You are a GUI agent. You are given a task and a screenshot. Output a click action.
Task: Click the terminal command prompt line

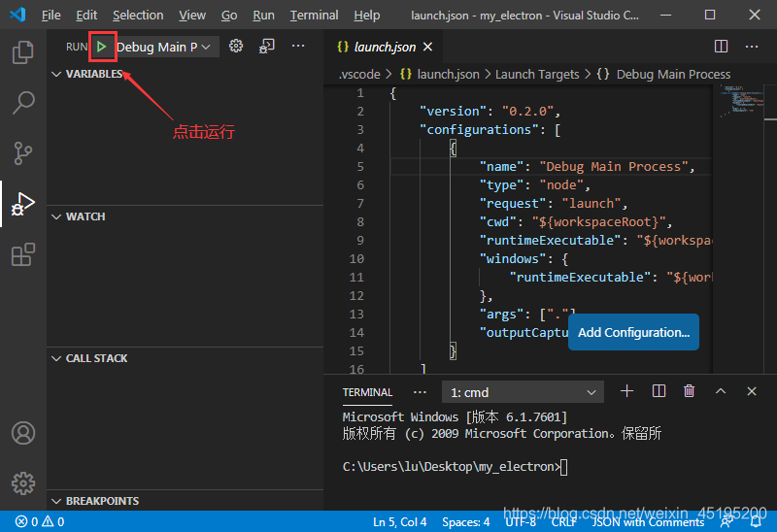(455, 467)
